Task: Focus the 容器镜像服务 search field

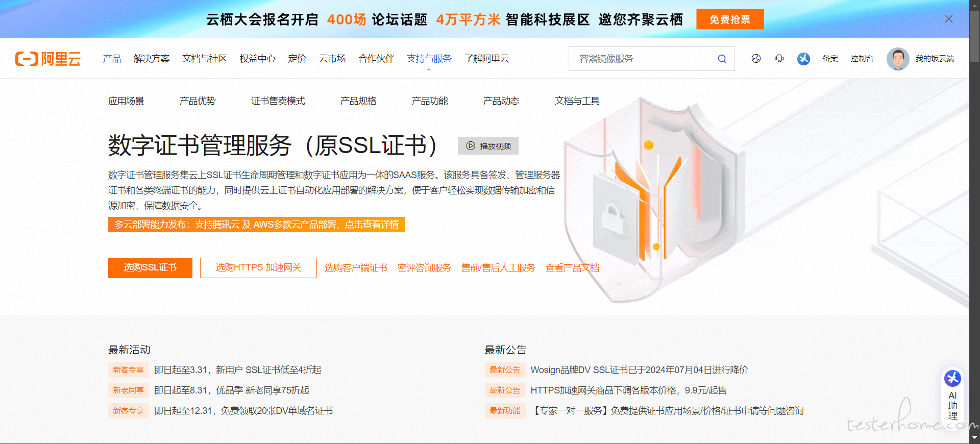Action: (x=643, y=59)
